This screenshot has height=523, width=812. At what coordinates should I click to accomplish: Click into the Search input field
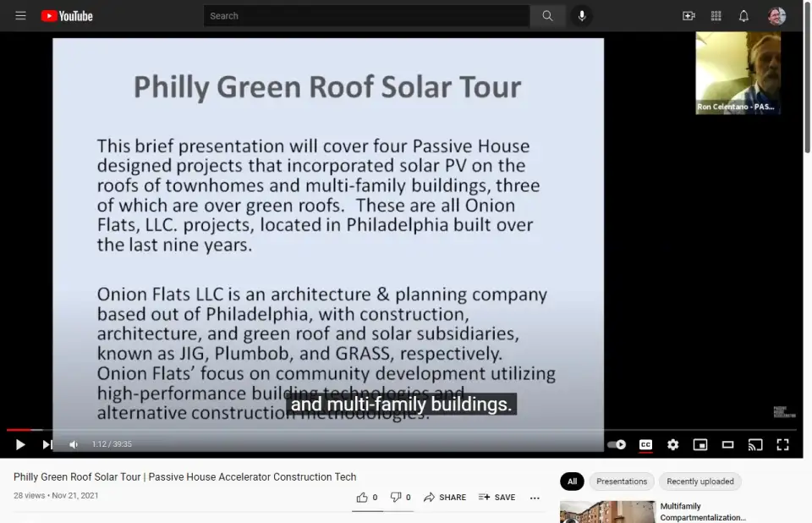click(x=366, y=16)
